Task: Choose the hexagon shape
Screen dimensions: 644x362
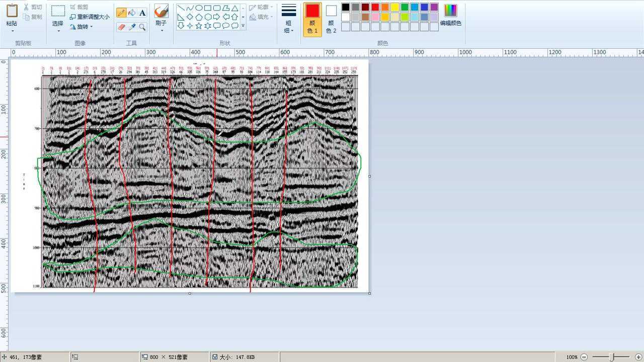Action: coord(208,17)
